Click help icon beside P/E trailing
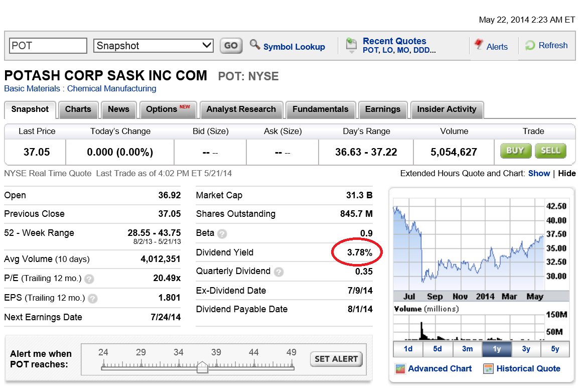Viewport: 584px width, 392px height. [x=89, y=279]
